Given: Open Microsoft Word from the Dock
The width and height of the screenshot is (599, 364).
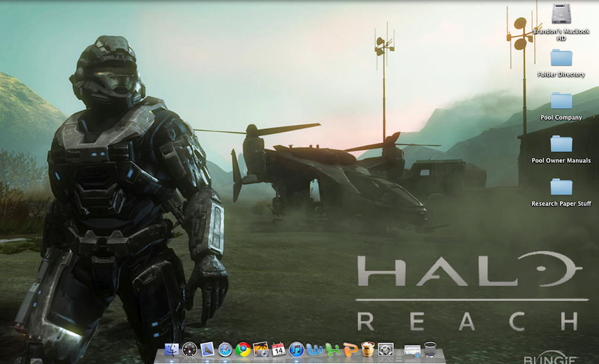Looking at the screenshot, I should click(x=314, y=350).
